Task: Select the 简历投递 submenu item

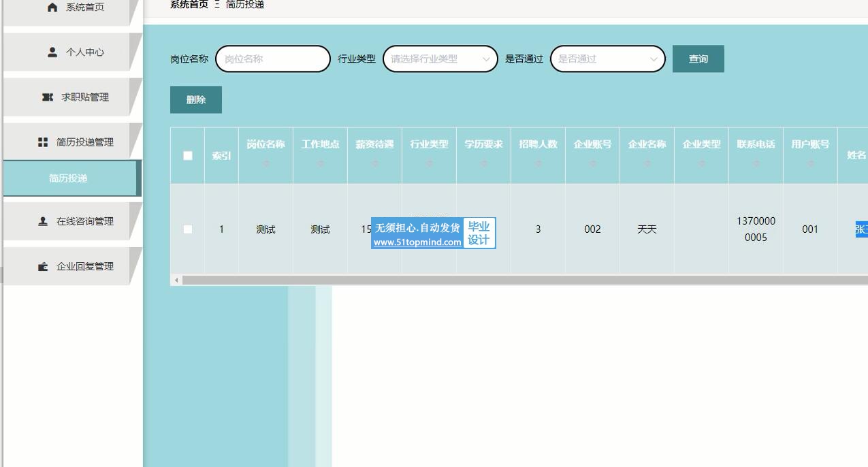Action: (x=69, y=178)
